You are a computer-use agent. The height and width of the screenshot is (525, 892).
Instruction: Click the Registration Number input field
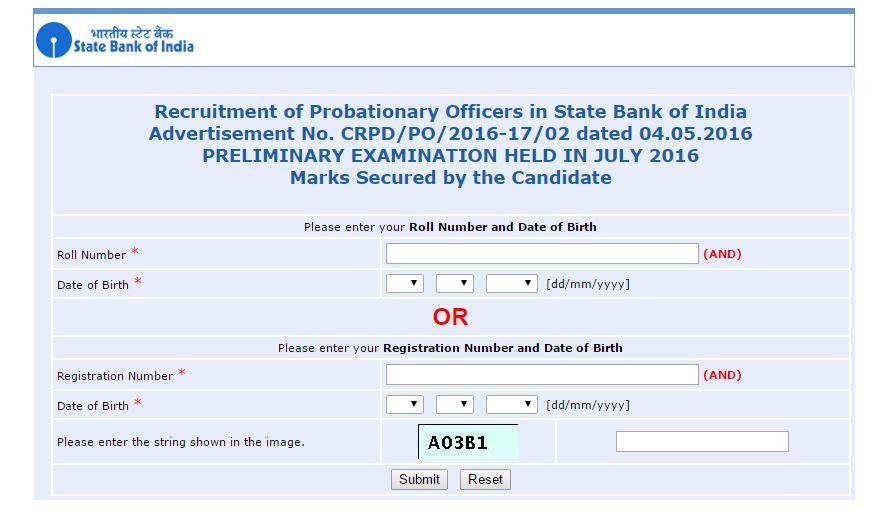coord(542,374)
